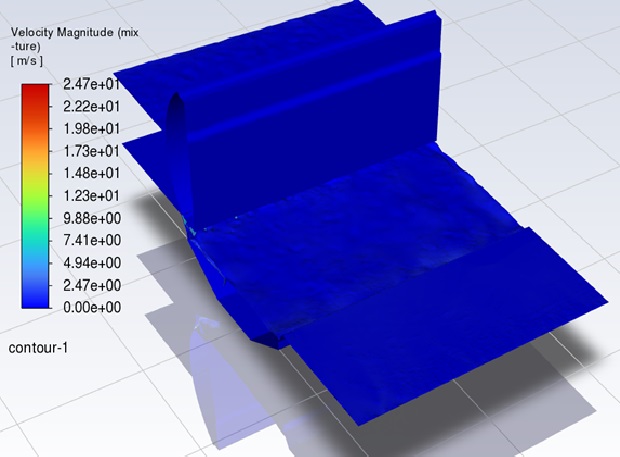Click the 2.47e+01 maximum legend value
Viewport: 620px width, 457px height.
point(92,84)
